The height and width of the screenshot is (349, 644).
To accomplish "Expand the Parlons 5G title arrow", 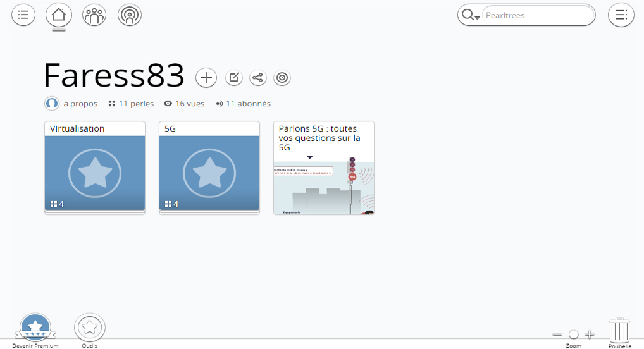I will click(x=309, y=157).
